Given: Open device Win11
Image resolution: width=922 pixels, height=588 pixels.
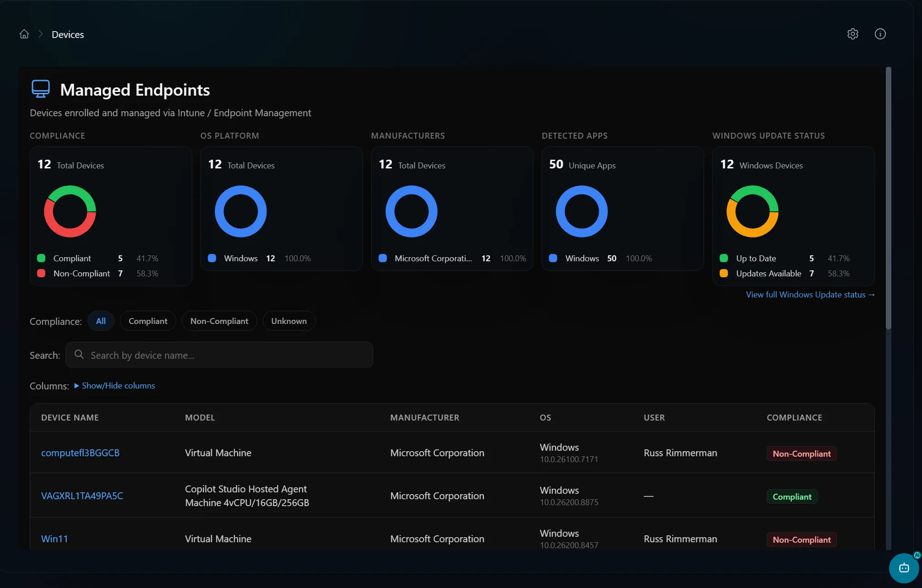Looking at the screenshot, I should (x=54, y=539).
